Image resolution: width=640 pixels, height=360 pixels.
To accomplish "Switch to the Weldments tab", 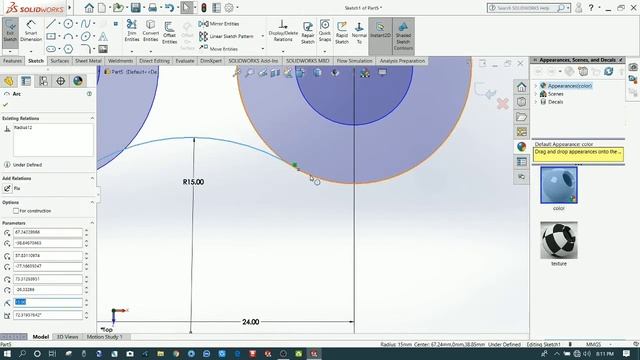I will pos(120,61).
